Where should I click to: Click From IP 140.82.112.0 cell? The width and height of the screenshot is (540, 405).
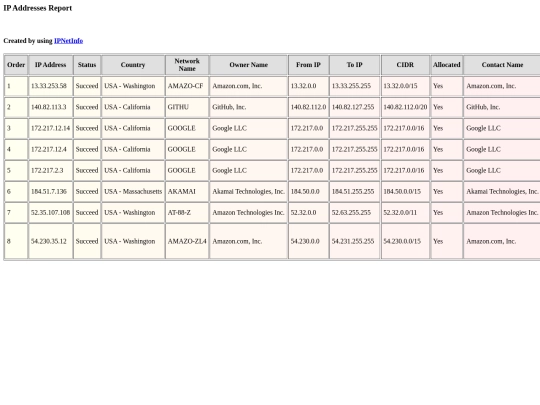click(x=308, y=107)
